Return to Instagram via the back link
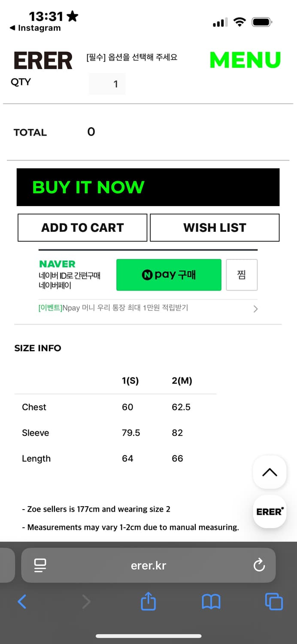Viewport: 297px width, 644px height. click(x=36, y=28)
